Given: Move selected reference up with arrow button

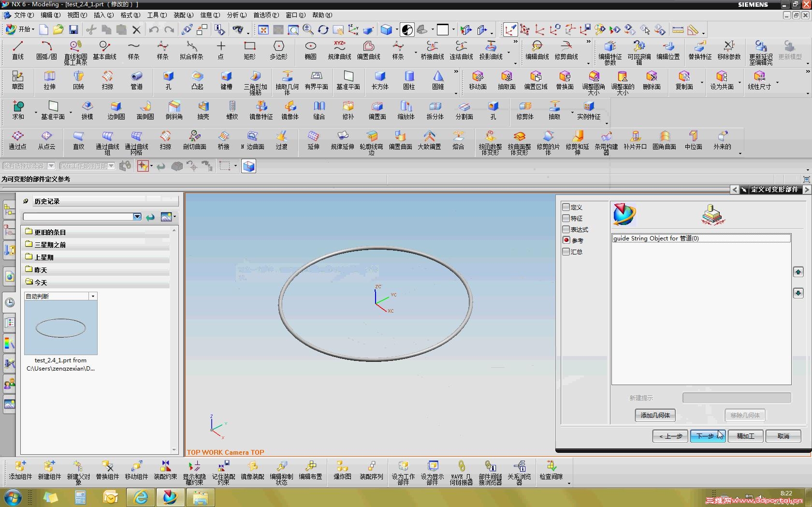Looking at the screenshot, I should tap(798, 272).
